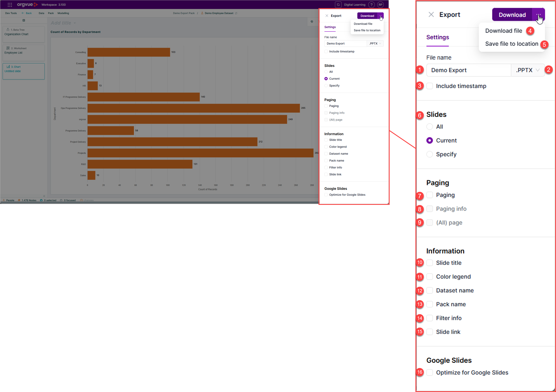Screen dimensions: 556x392
Task: Open three-dots beside Download in small panel
Action: [380, 16]
